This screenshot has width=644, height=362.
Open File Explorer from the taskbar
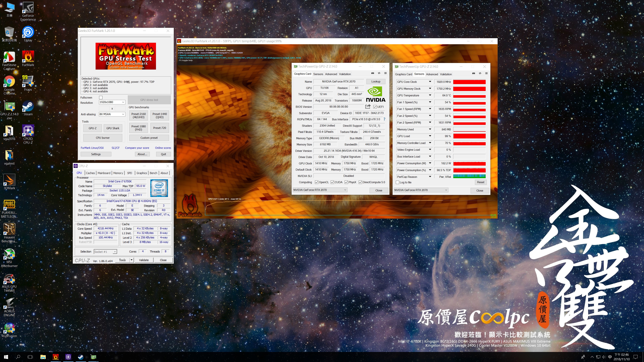[x=43, y=357]
